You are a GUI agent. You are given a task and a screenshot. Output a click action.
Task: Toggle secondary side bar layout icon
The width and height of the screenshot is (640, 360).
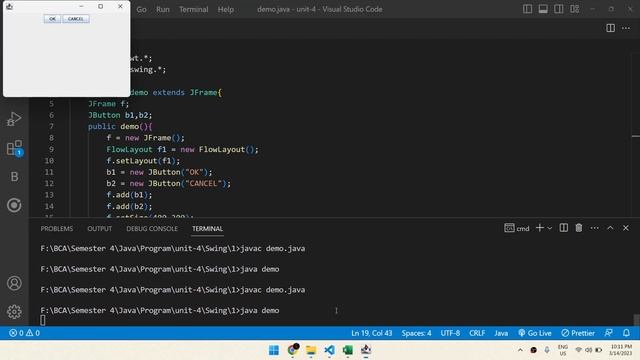pos(559,9)
